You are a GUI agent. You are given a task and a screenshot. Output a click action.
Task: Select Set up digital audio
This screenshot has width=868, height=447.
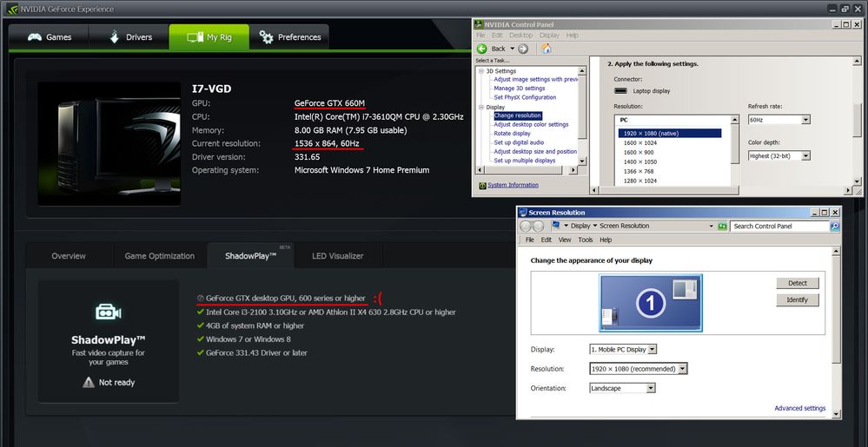[x=519, y=142]
